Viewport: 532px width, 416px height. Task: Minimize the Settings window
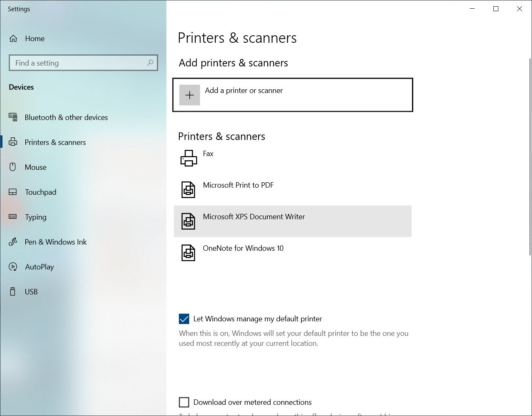click(472, 9)
